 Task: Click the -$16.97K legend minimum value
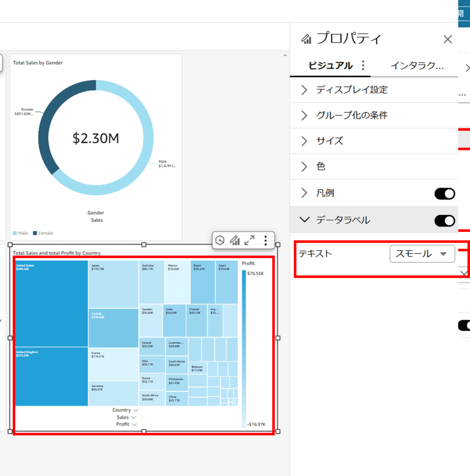[256, 424]
